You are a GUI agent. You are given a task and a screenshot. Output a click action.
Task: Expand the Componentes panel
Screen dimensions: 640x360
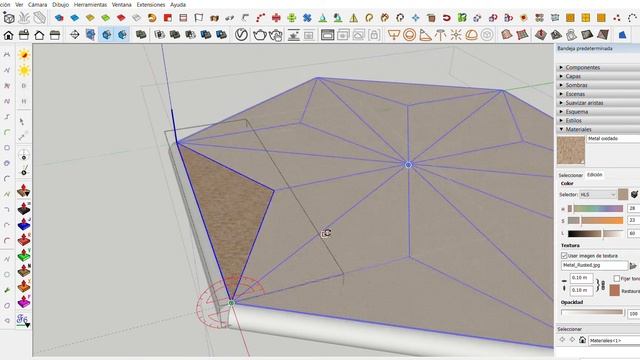tap(598, 67)
